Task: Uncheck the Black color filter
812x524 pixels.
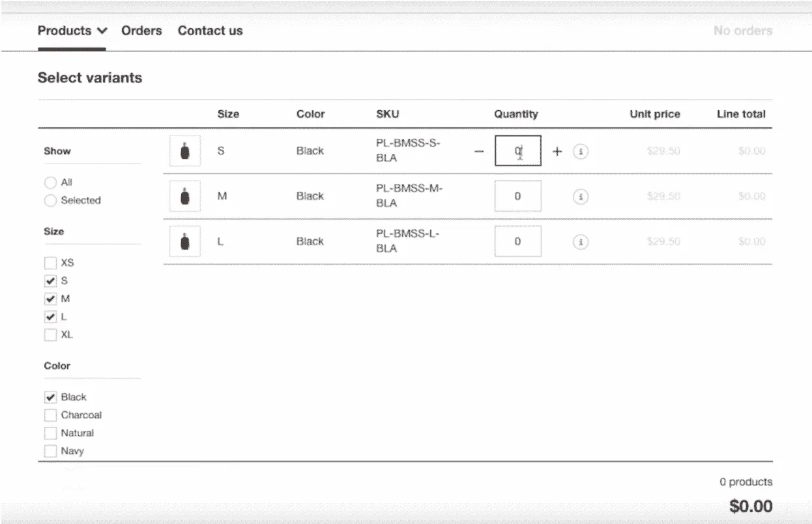Action: 50,397
